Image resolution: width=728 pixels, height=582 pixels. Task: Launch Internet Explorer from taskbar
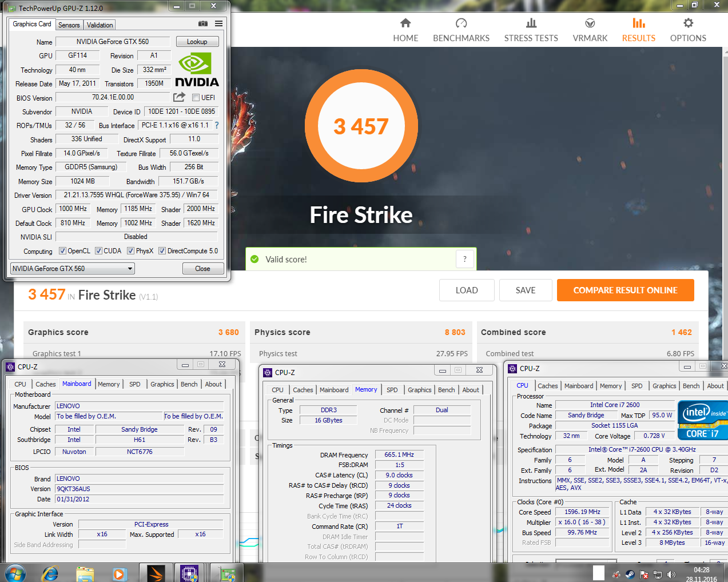50,573
